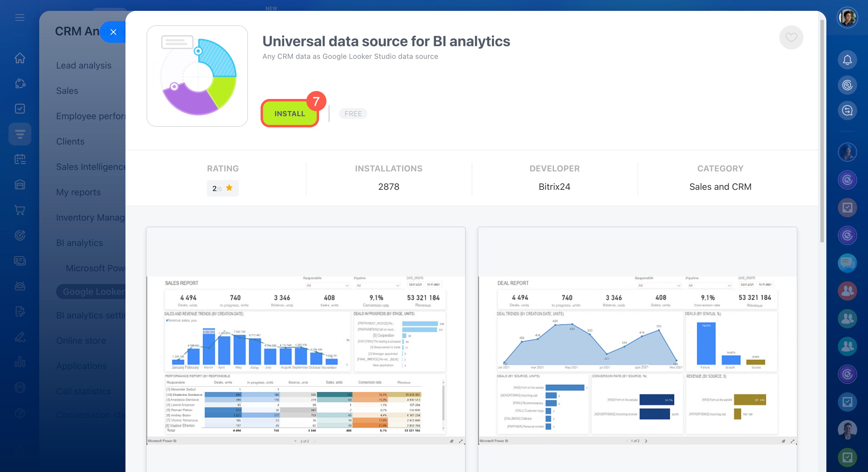Add app to favorites with heart icon
Viewport: 868px width, 472px height.
(791, 37)
